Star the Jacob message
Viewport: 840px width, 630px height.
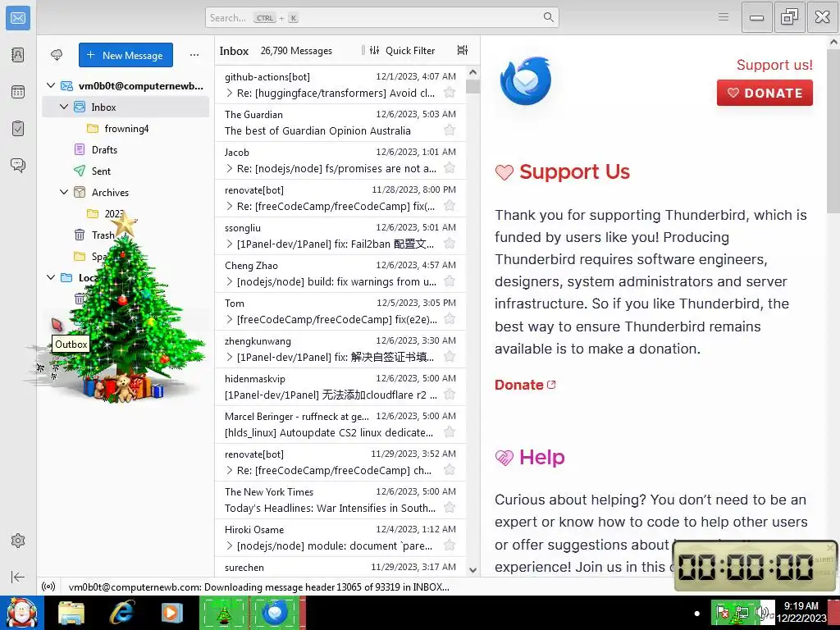tap(450, 168)
